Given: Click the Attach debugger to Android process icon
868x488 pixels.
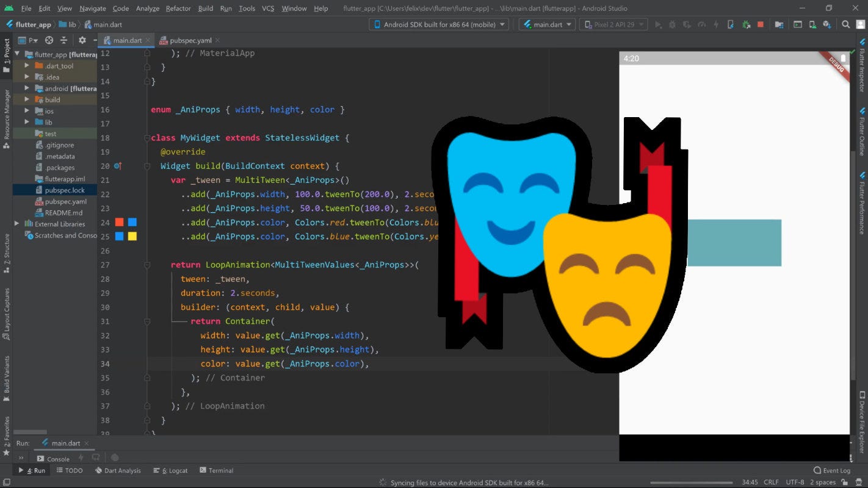Looking at the screenshot, I should pos(746,24).
